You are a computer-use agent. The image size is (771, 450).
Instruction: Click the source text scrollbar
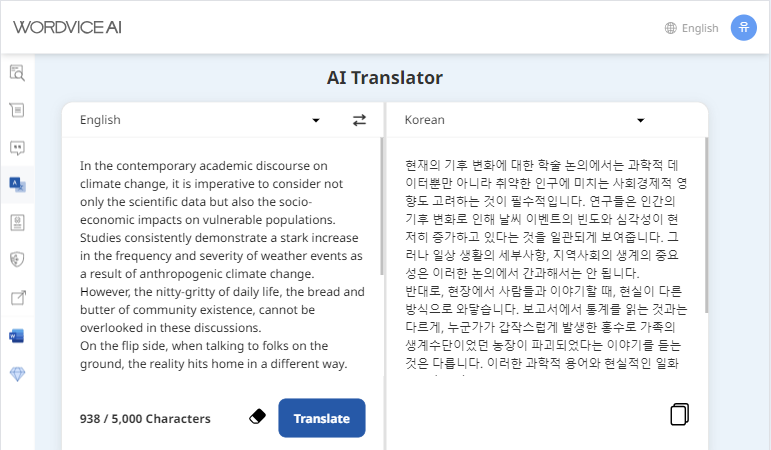(x=381, y=210)
